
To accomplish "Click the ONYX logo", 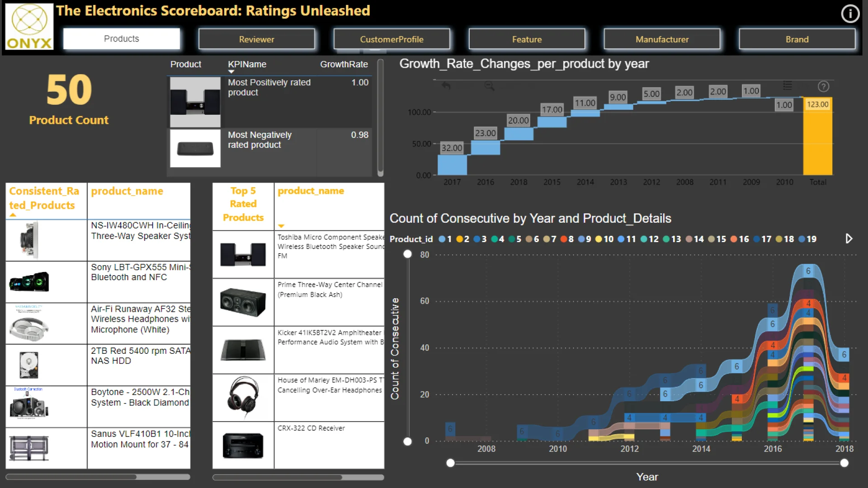I will click(x=29, y=27).
